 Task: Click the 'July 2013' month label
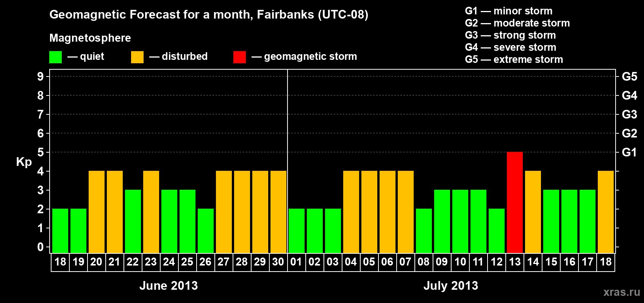[x=451, y=286]
